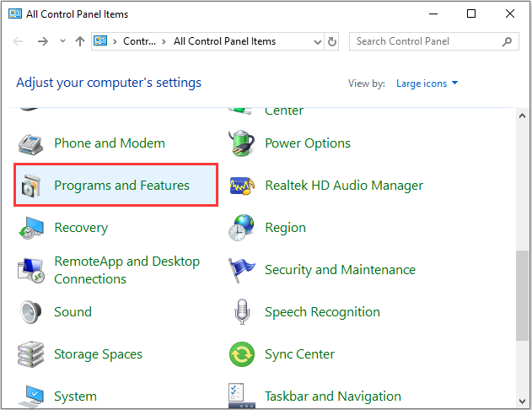Open the Sound speaker icon
The width and height of the screenshot is (532, 410).
pyautogui.click(x=31, y=312)
